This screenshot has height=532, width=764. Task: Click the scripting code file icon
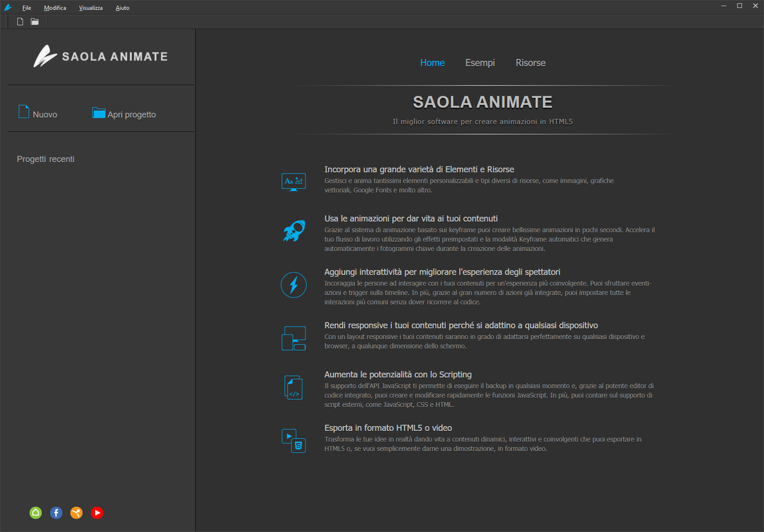tap(293, 387)
